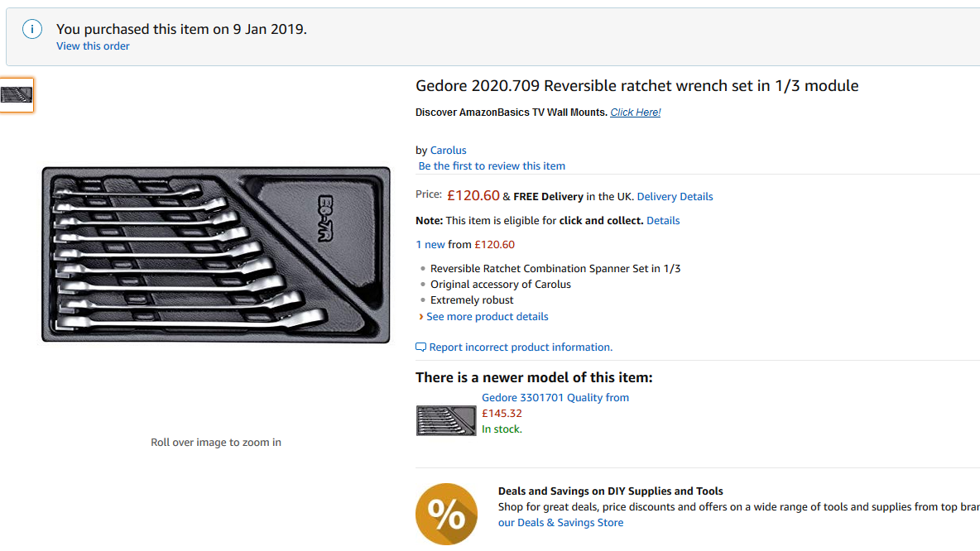Open newer model Gedore 3301701 link
980x551 pixels.
coord(555,398)
